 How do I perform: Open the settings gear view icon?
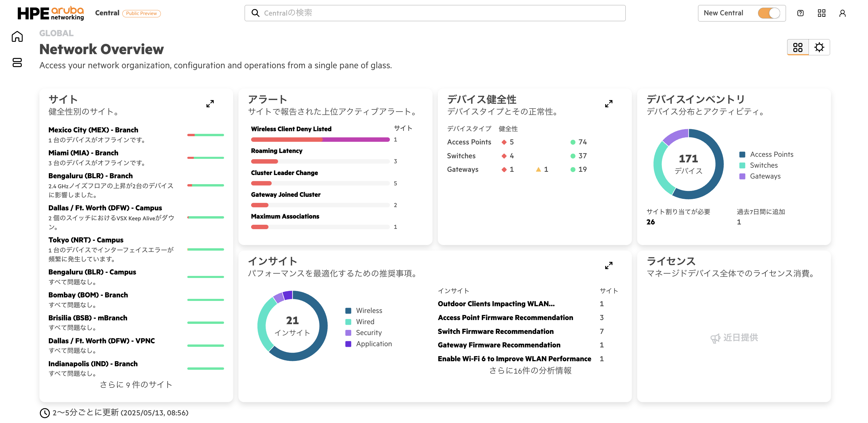point(819,47)
